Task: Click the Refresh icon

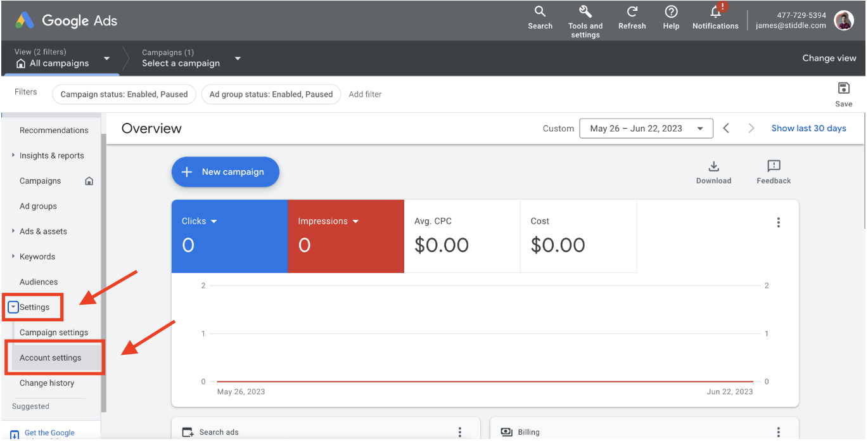Action: [632, 11]
